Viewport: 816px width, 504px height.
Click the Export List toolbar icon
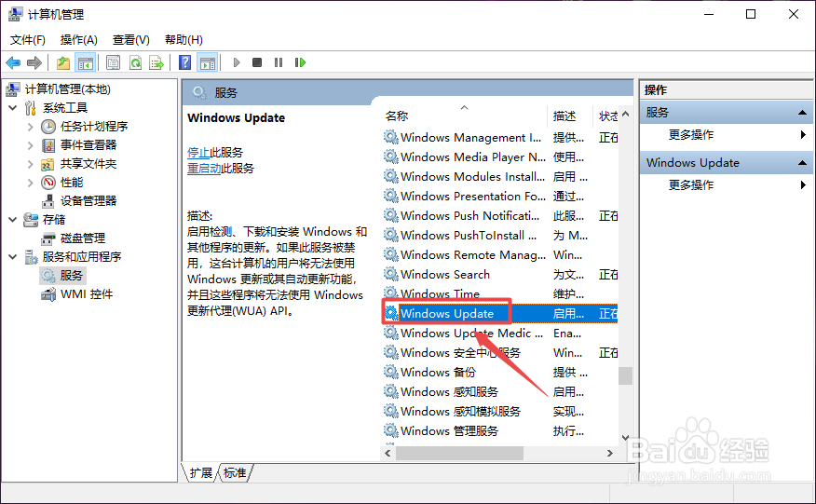pos(156,63)
